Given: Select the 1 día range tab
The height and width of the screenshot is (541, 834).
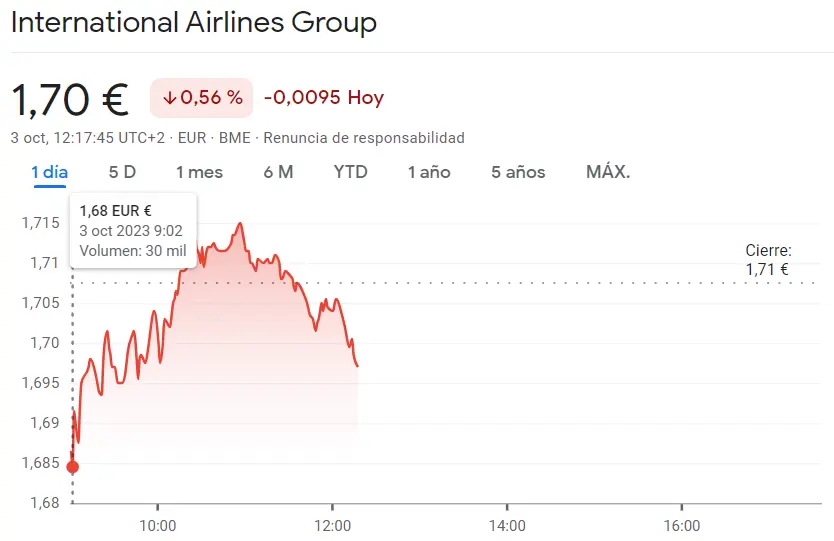Looking at the screenshot, I should [50, 172].
